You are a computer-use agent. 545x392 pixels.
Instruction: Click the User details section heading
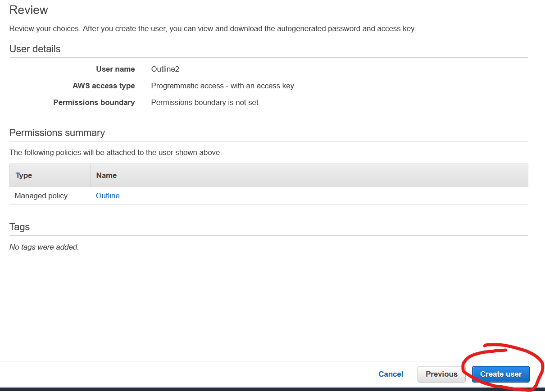35,49
